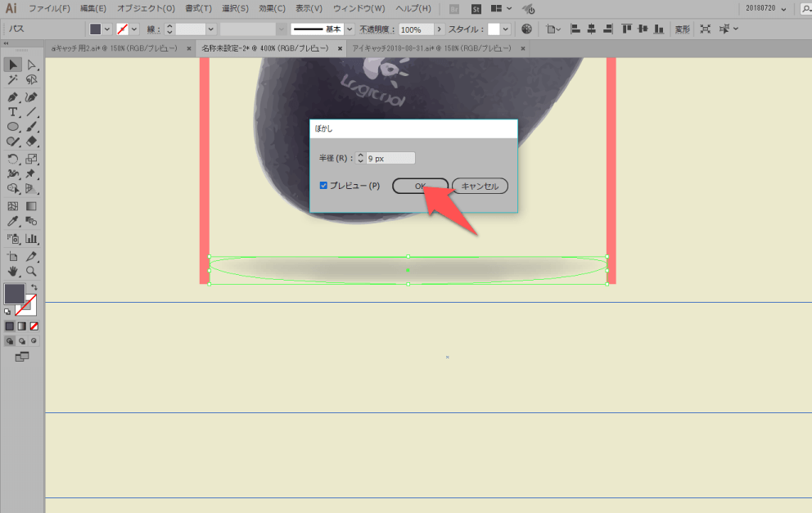Activate the Type tool

pos(13,112)
